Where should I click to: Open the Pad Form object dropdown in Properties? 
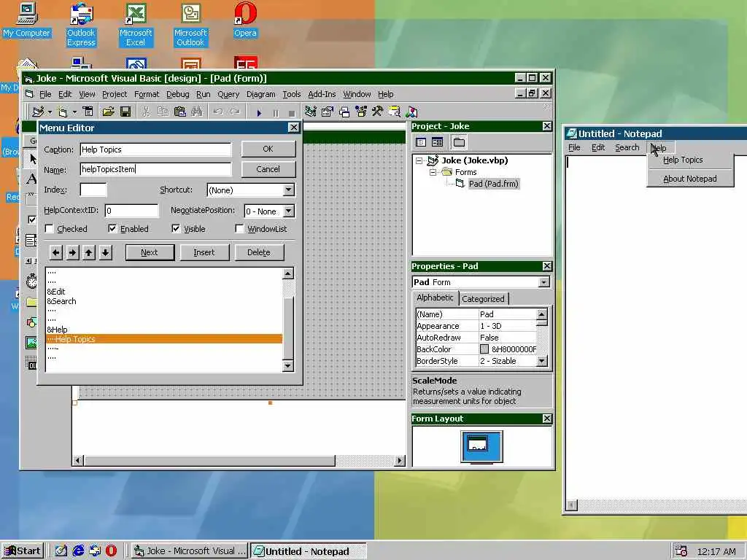click(544, 282)
